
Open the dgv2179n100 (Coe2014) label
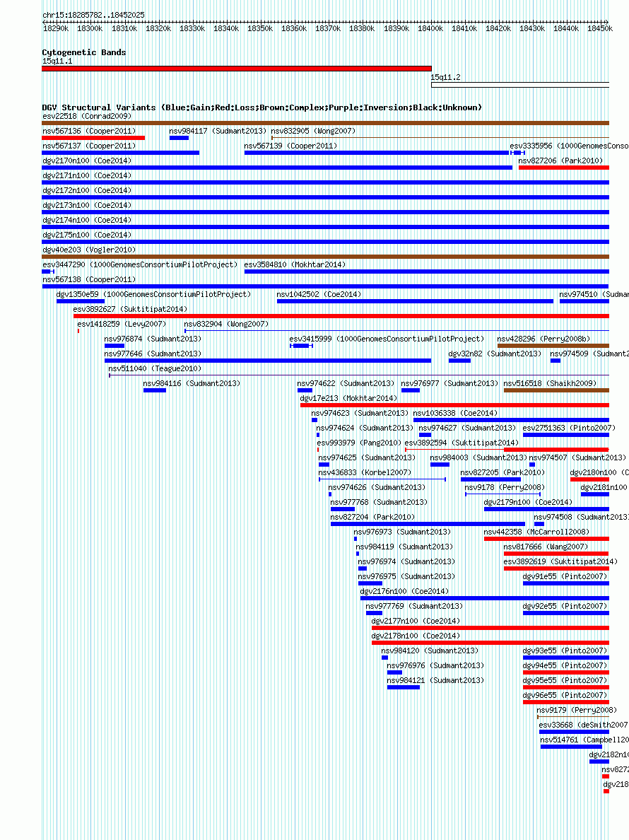(529, 503)
